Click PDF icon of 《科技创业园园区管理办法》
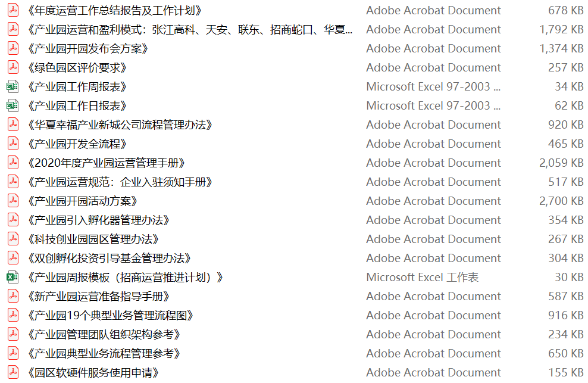588x383 pixels. coord(13,239)
